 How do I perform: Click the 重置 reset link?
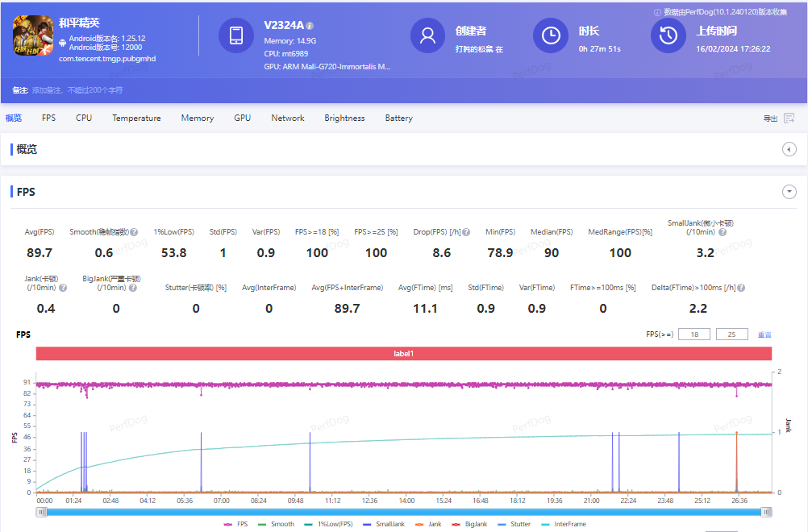764,335
